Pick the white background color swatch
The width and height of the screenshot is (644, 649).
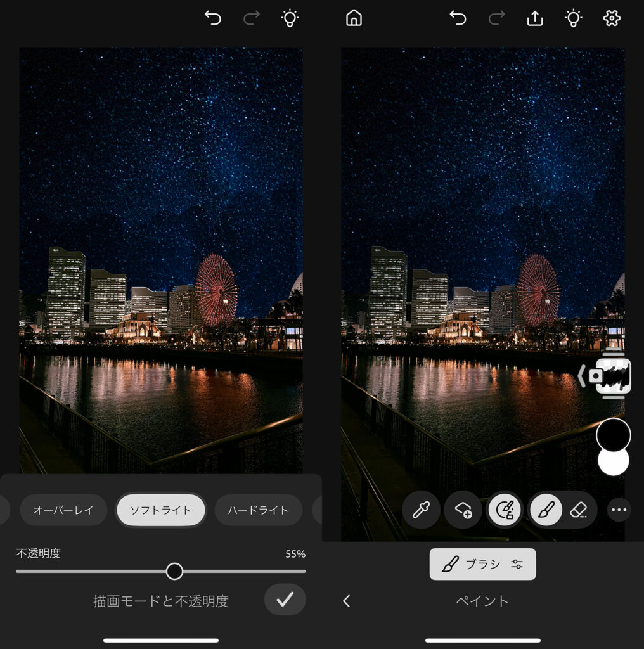click(x=614, y=463)
